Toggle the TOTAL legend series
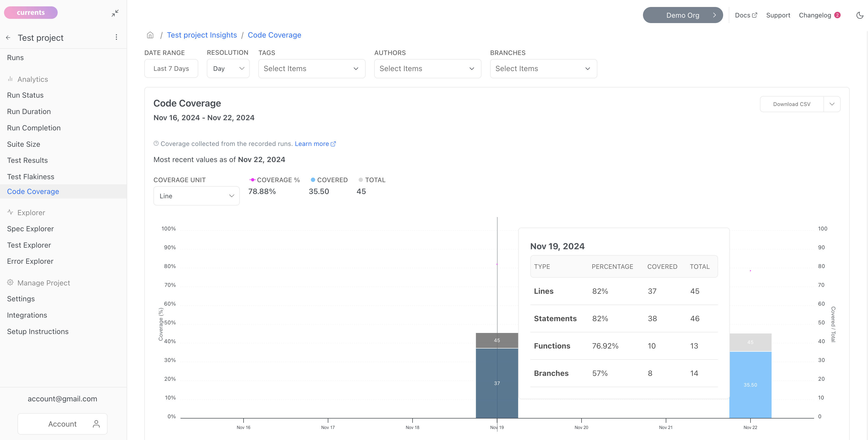 pyautogui.click(x=372, y=180)
